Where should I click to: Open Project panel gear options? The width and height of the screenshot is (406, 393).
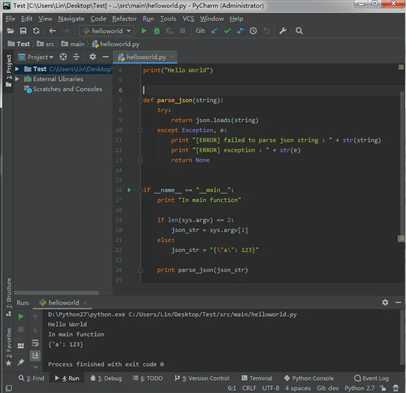point(92,57)
